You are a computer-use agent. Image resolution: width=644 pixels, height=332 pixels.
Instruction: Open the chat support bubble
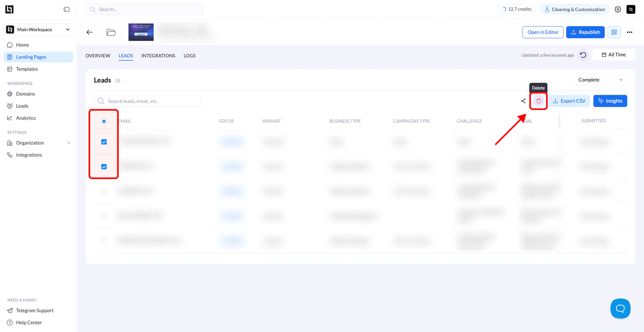click(x=621, y=309)
